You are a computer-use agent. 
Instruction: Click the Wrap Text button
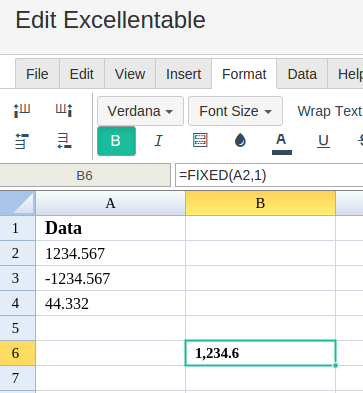[329, 111]
